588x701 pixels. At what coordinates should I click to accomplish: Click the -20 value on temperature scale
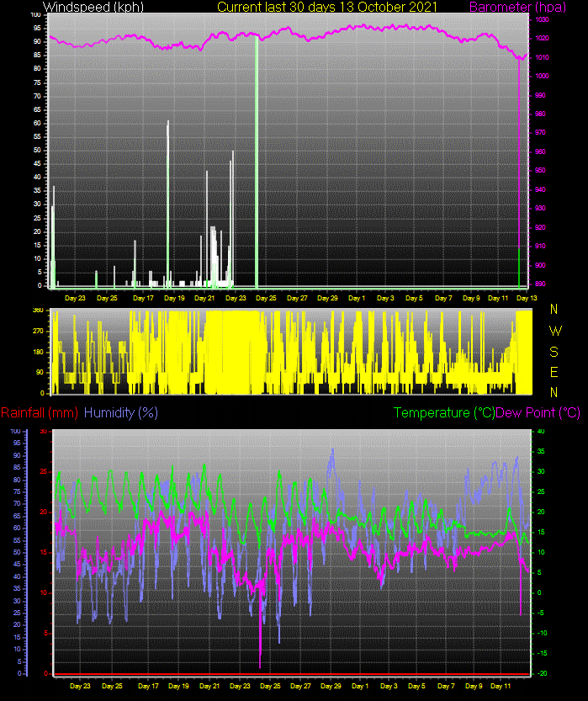541,673
